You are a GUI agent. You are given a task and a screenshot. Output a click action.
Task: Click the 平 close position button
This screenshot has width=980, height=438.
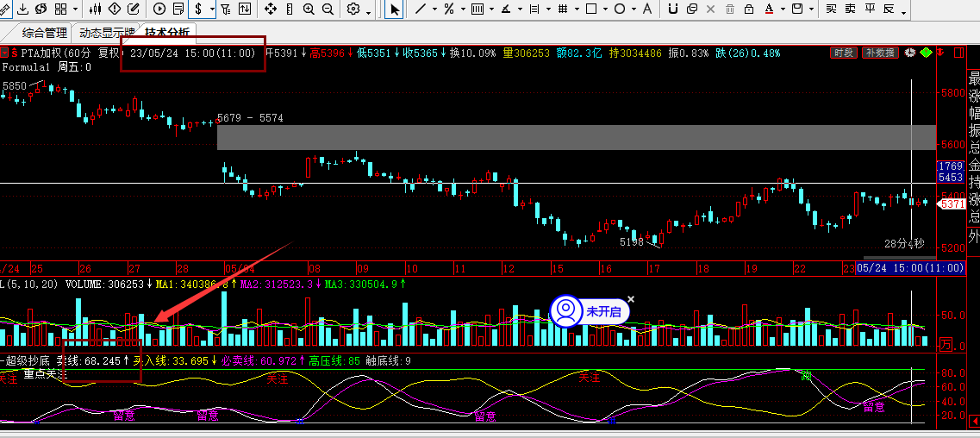[870, 9]
